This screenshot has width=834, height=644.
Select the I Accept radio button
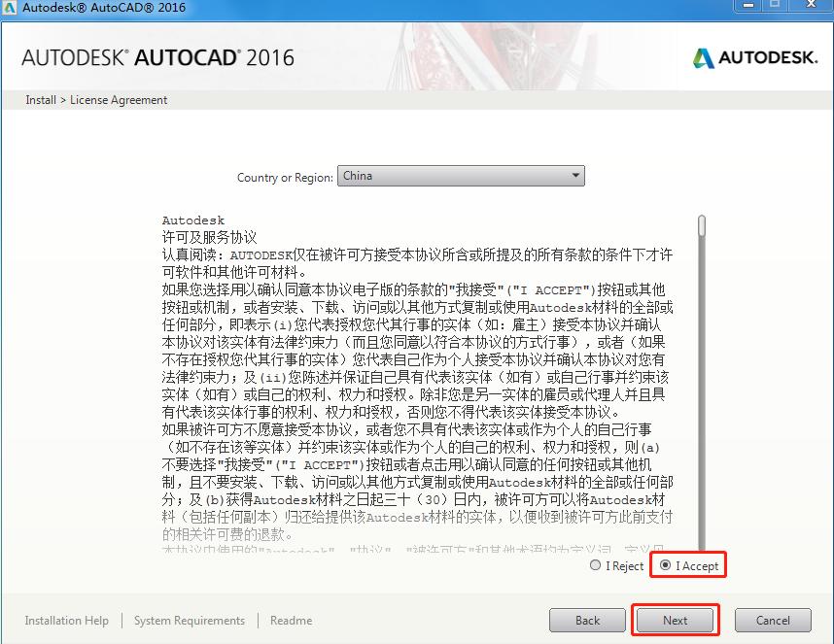(x=664, y=564)
